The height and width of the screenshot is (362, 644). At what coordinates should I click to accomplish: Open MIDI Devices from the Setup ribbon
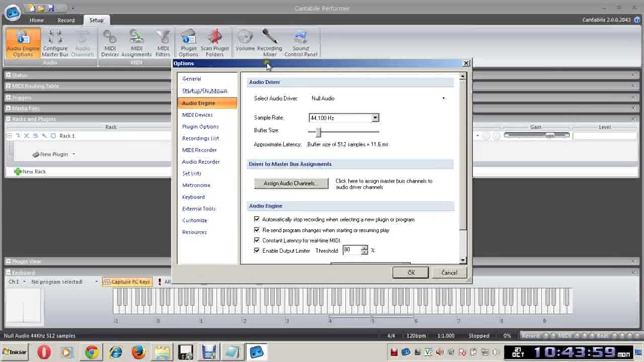110,43
